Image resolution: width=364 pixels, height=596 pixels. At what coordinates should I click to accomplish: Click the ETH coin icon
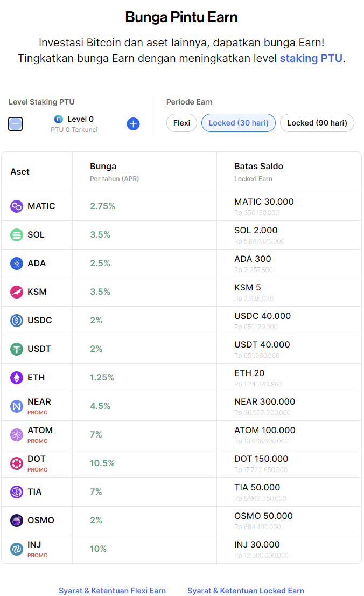click(16, 377)
